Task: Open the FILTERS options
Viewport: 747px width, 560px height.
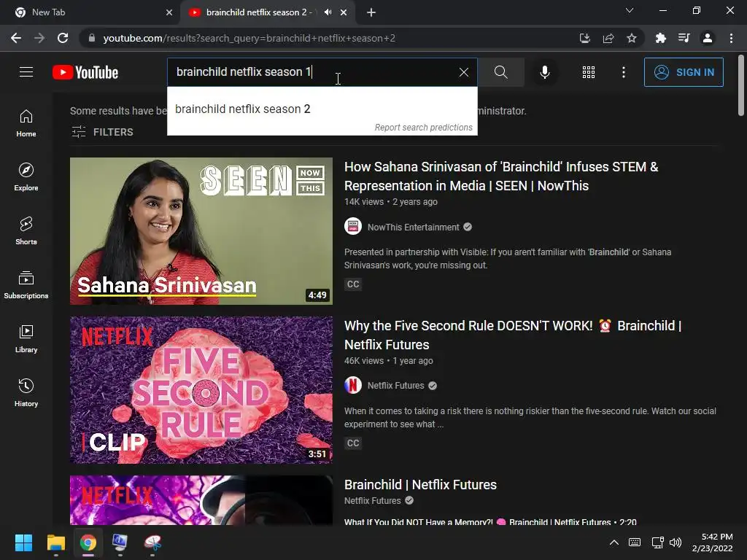Action: pos(102,132)
